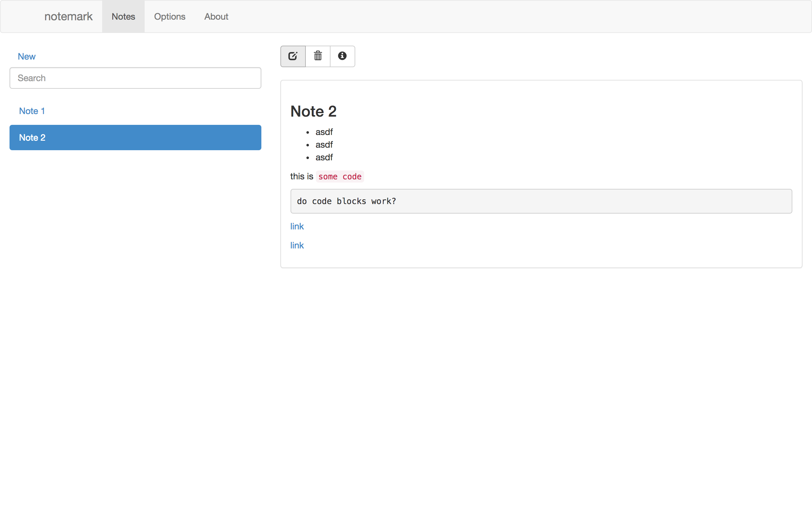Image resolution: width=812 pixels, height=507 pixels.
Task: Show note info via info icon
Action: pos(342,56)
